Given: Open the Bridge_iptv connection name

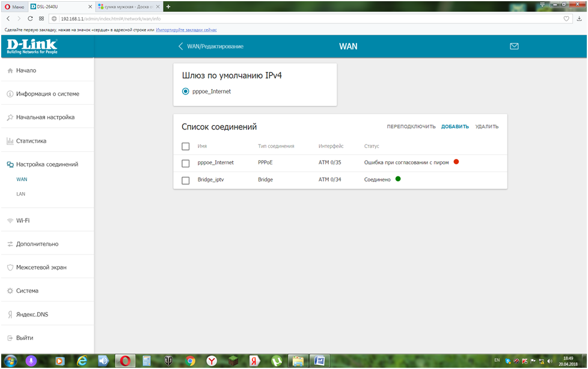Looking at the screenshot, I should [211, 179].
